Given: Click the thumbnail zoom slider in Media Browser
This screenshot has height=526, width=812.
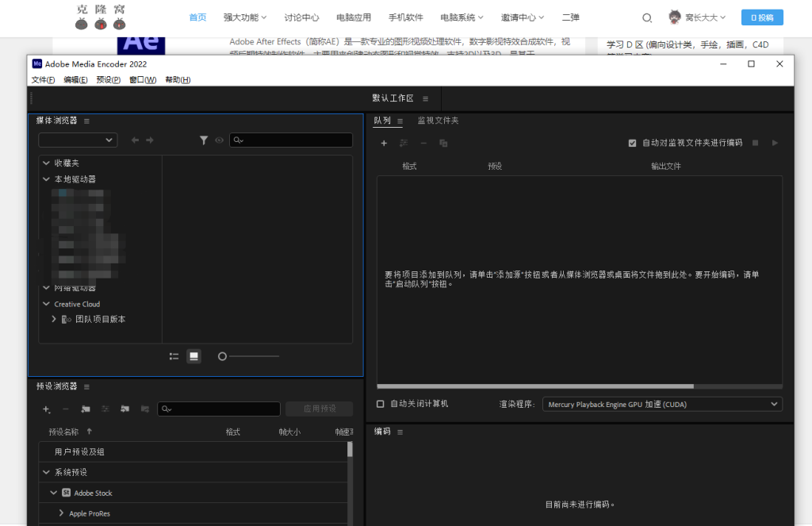Looking at the screenshot, I should (x=249, y=356).
